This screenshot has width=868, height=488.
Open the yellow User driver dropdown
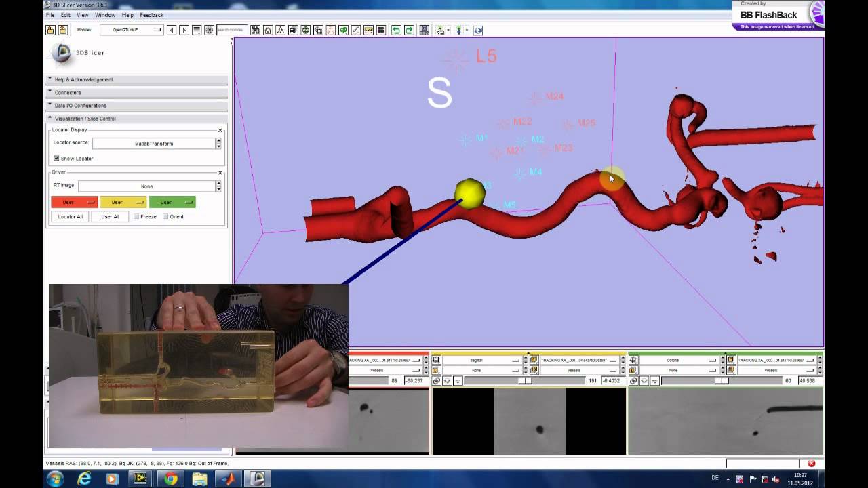tap(123, 202)
